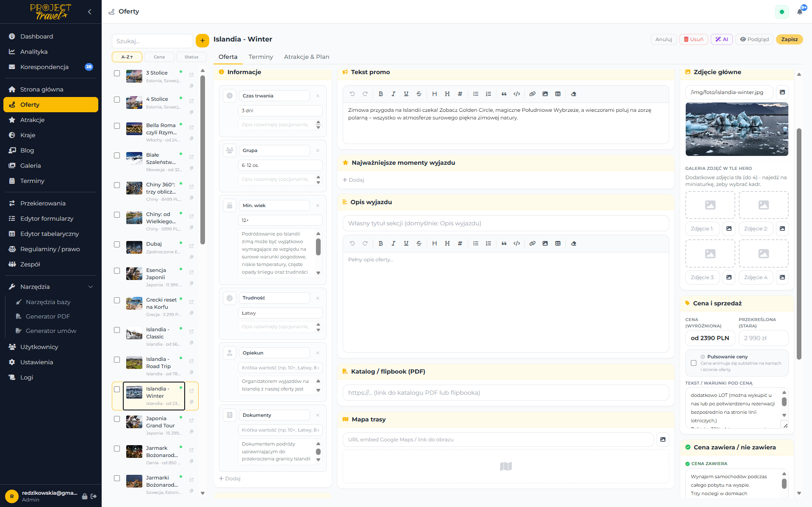Click the right panel vertical scrollbar thumb
The image size is (812, 507).
coord(799,244)
